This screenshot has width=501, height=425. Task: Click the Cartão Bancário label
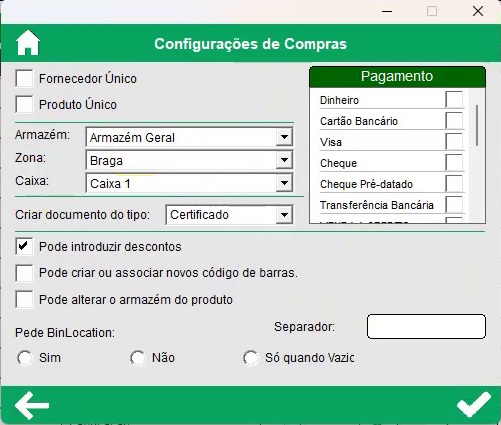pyautogui.click(x=359, y=121)
